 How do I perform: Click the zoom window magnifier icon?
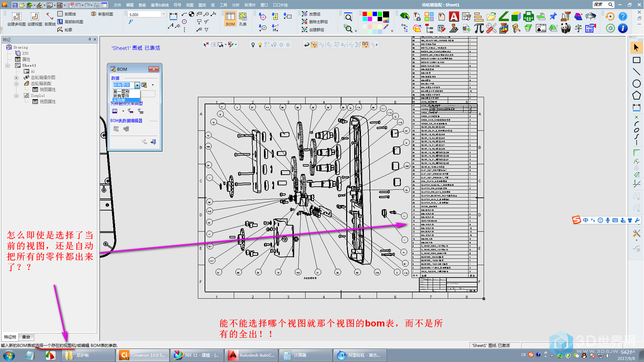point(348,17)
